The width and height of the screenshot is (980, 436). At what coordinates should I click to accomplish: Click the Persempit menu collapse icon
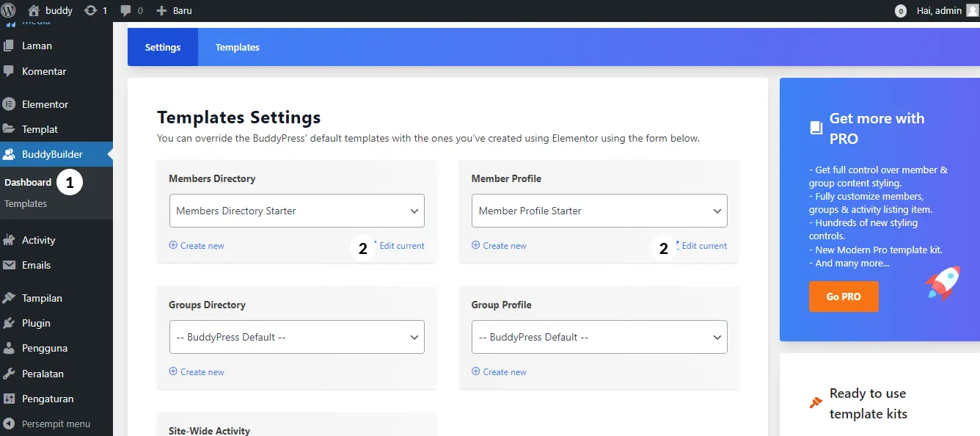point(9,424)
